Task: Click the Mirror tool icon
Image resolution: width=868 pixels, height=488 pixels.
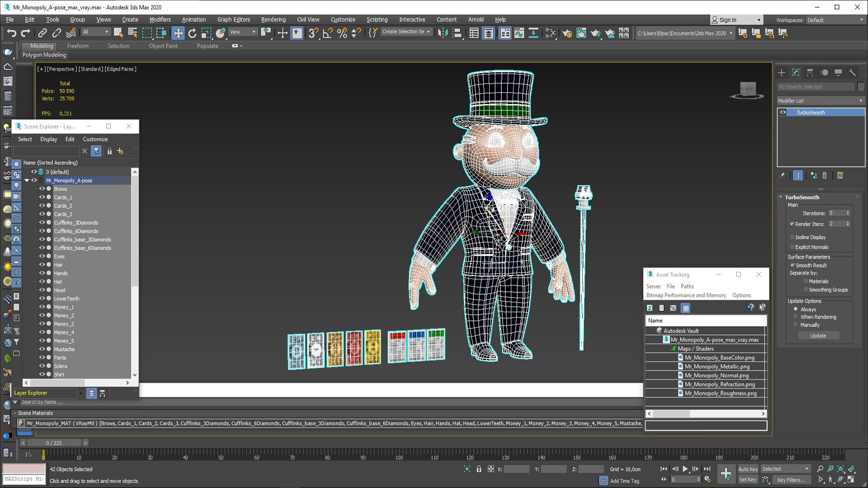Action: 443,33
